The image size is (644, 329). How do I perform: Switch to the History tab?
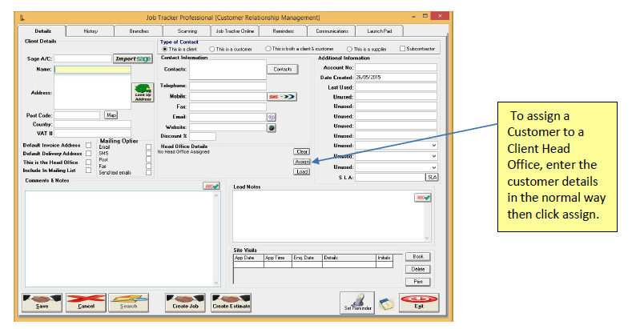(91, 31)
